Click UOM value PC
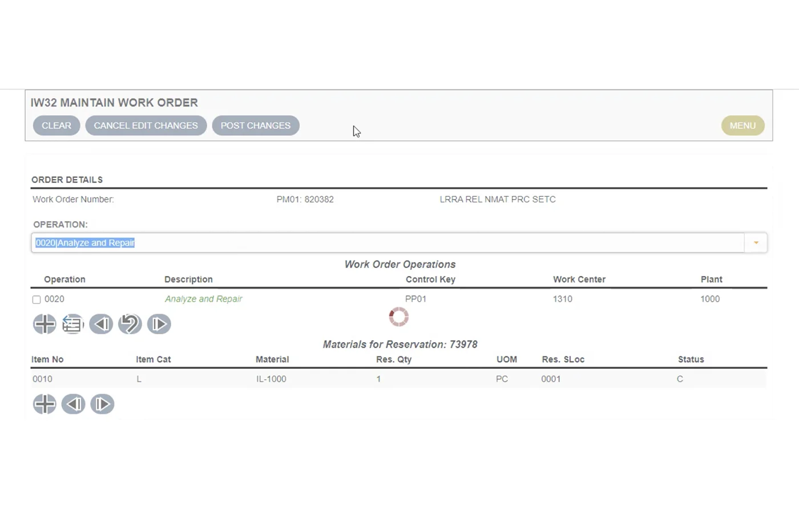The image size is (799, 532). [x=502, y=379]
